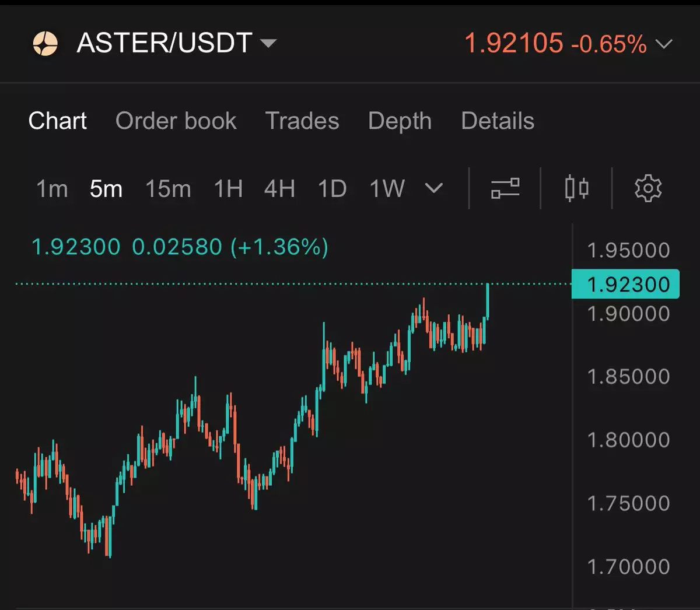Open the Details tab
Viewport: 700px width, 610px height.
pyautogui.click(x=498, y=121)
